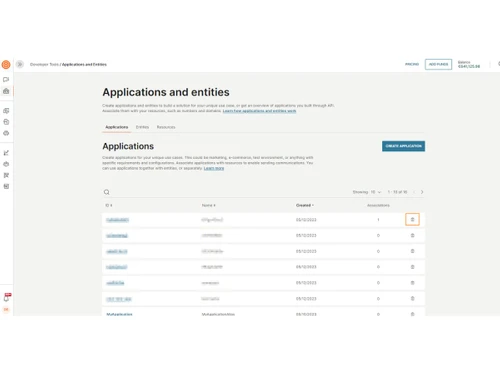Click the trash icon in fifth application row

coord(412,283)
